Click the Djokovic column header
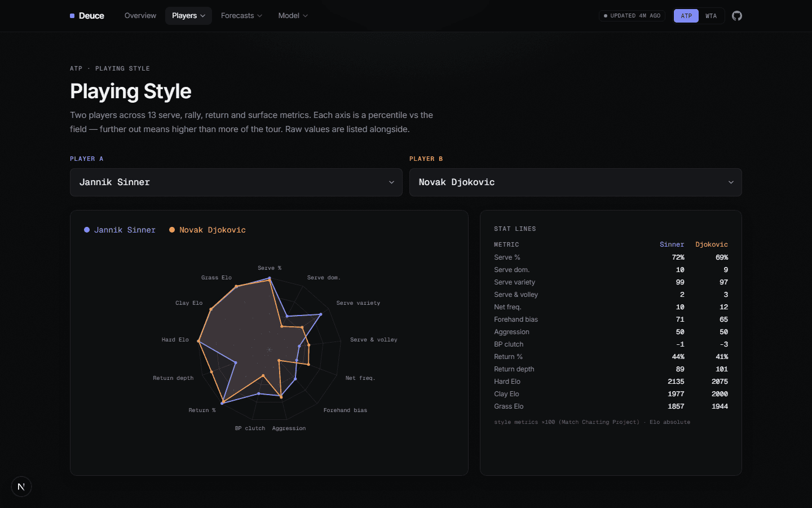 click(x=712, y=244)
